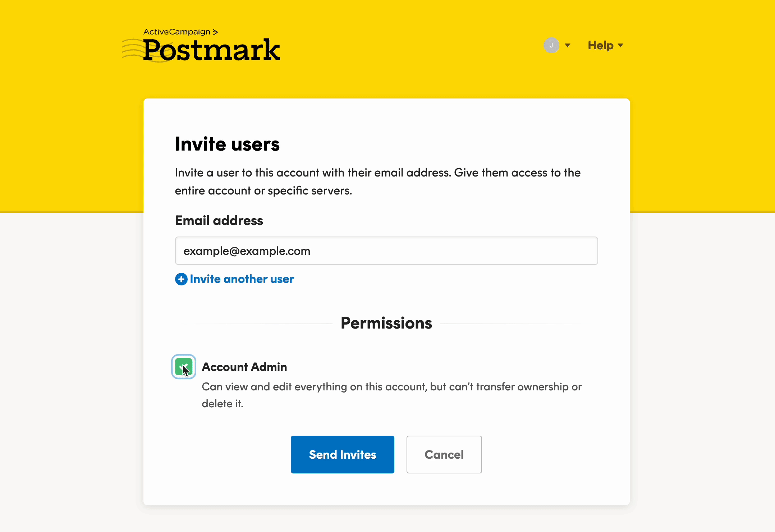Click the ActiveCampaign arrow icon
The height and width of the screenshot is (532, 775).
pyautogui.click(x=215, y=32)
